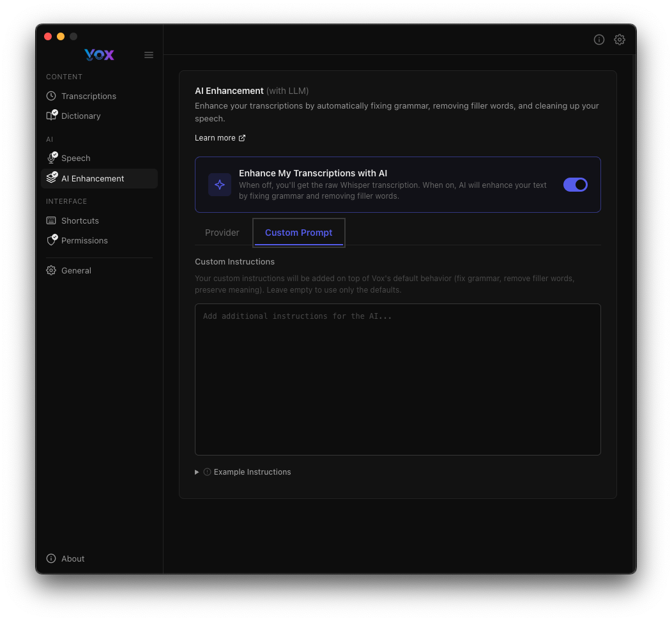Open Transcriptions from the sidebar clock icon
Image resolution: width=672 pixels, height=621 pixels.
51,96
